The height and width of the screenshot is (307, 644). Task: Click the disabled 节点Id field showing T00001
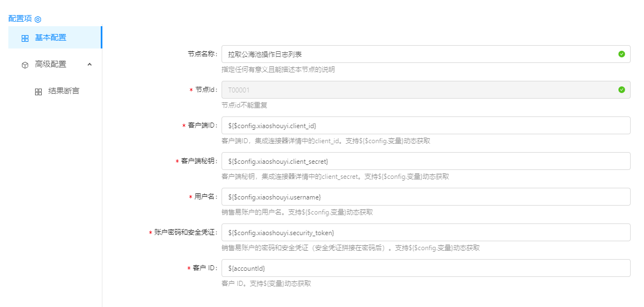click(417, 90)
